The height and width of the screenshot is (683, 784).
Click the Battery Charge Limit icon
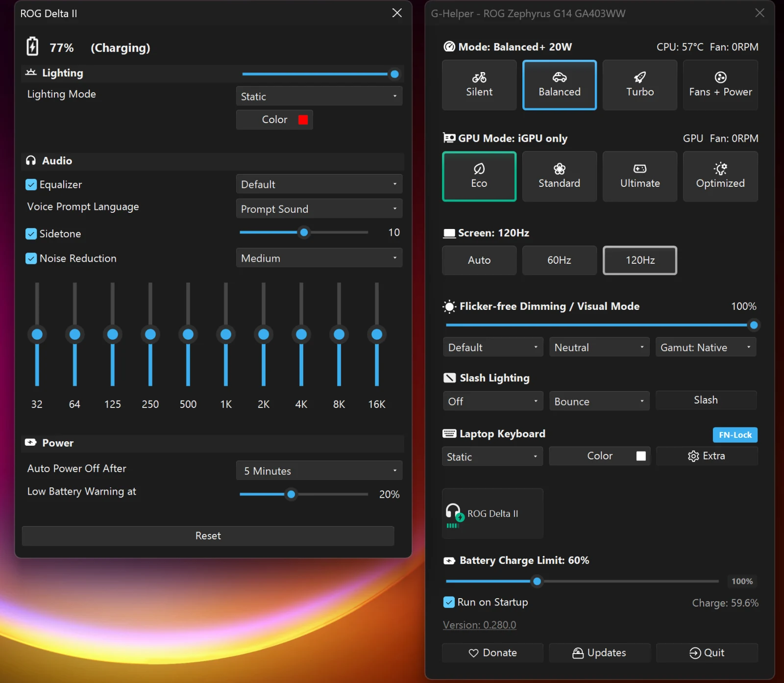point(449,560)
